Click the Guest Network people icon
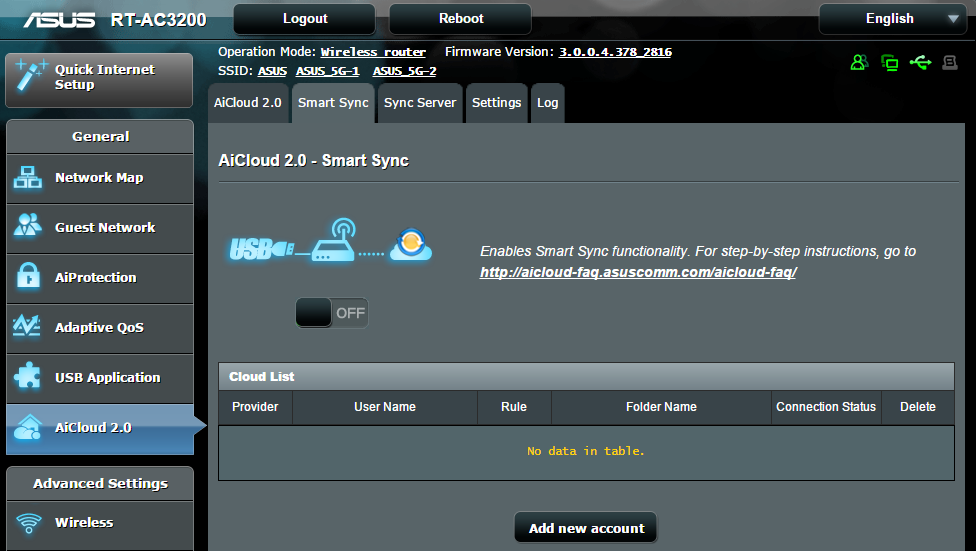The image size is (976, 551). [x=28, y=225]
